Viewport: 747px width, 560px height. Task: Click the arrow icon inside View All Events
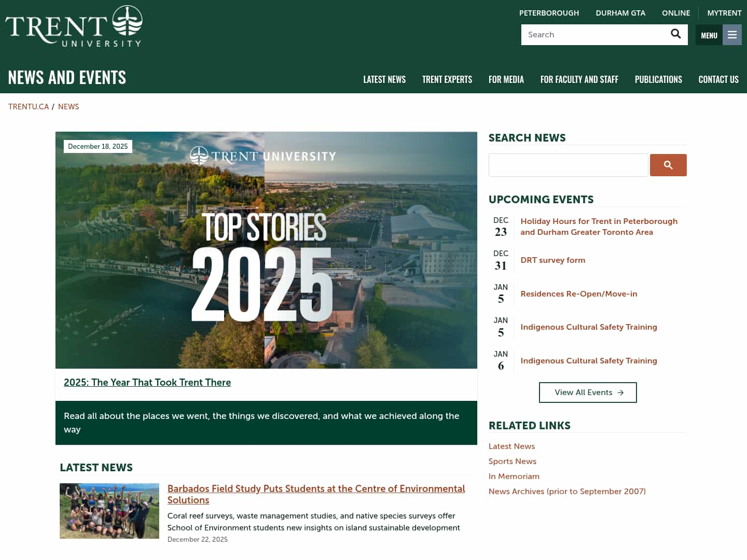pos(620,393)
